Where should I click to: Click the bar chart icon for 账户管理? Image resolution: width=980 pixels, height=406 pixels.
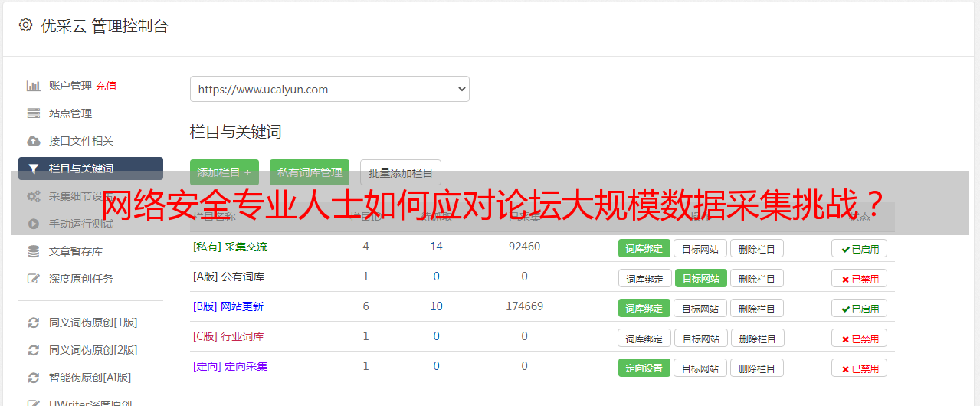click(x=34, y=86)
